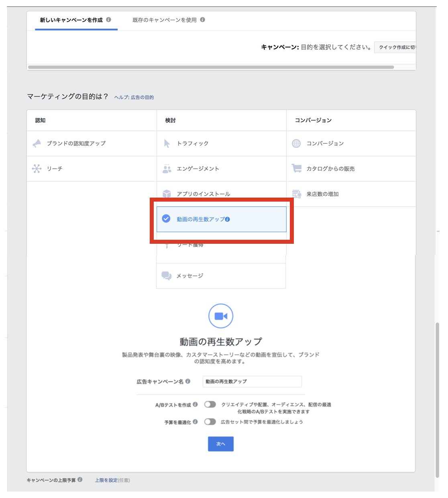Turn on the 予算を最適化 toggle

click(x=210, y=422)
